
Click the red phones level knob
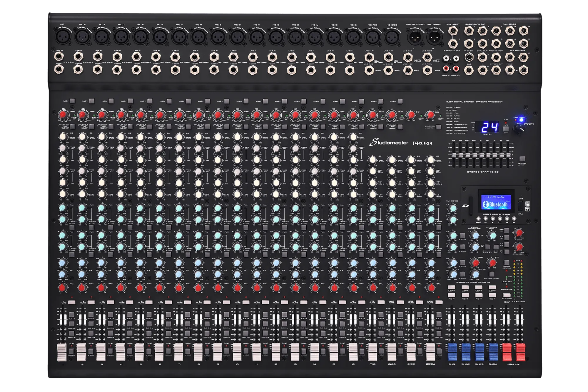[x=519, y=233]
